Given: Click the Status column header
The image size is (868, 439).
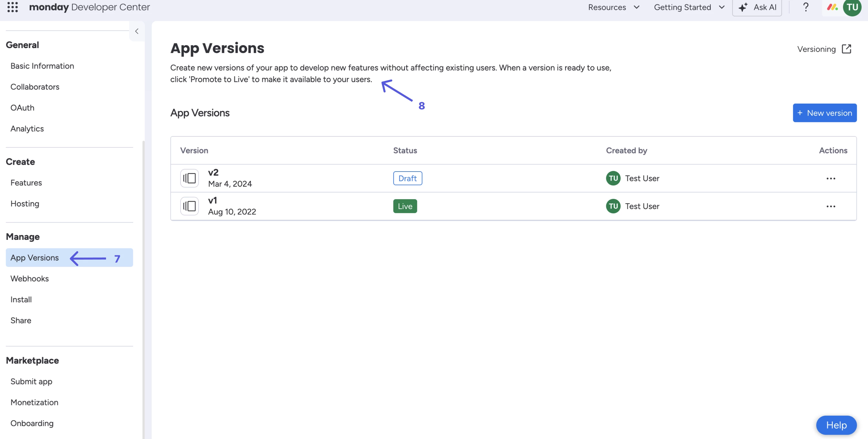Looking at the screenshot, I should [x=405, y=151].
